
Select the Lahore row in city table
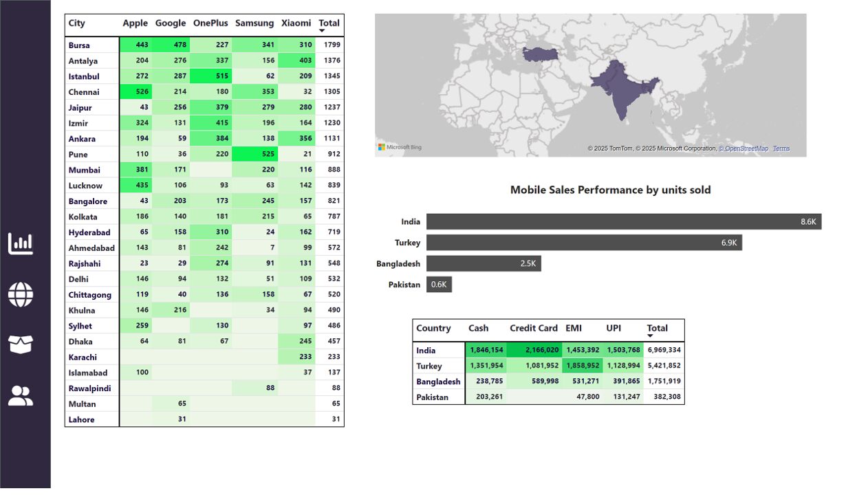click(204, 420)
